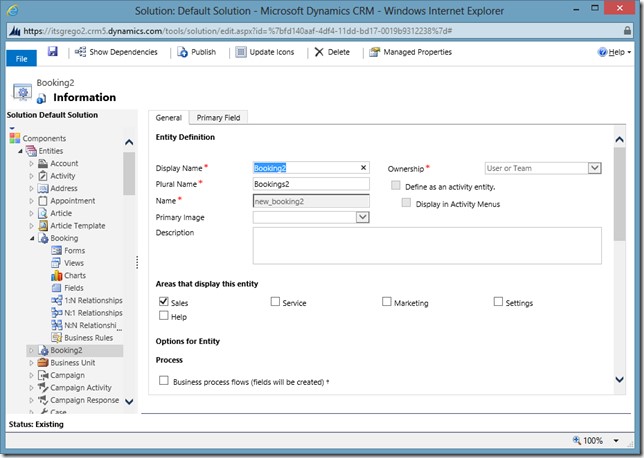Select the Charts icon under Booking

pos(56,275)
